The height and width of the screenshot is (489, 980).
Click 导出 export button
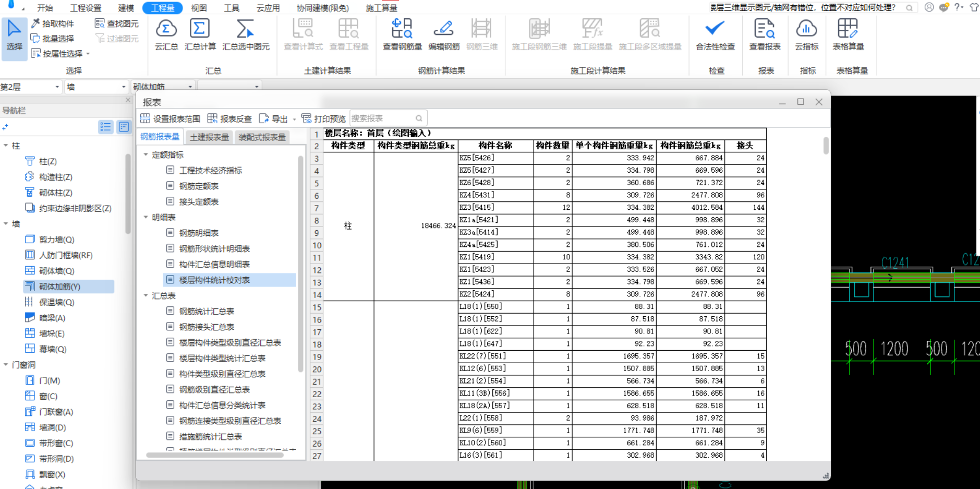coord(274,118)
